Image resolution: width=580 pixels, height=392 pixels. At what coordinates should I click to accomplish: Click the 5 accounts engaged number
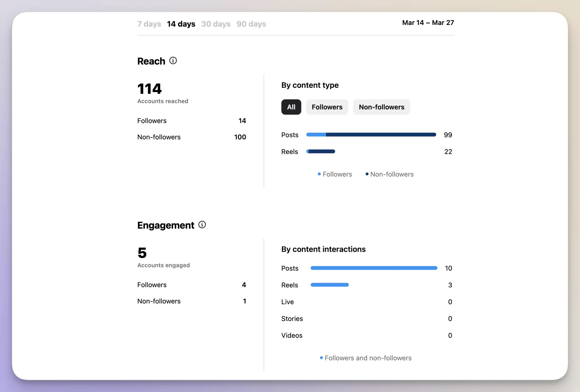[142, 253]
